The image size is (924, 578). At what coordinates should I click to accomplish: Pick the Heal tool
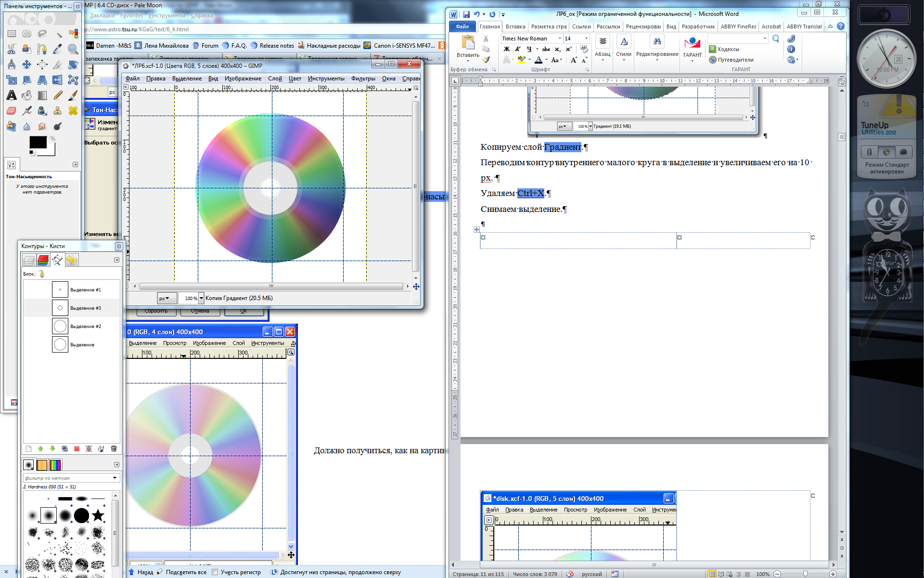pos(73,111)
